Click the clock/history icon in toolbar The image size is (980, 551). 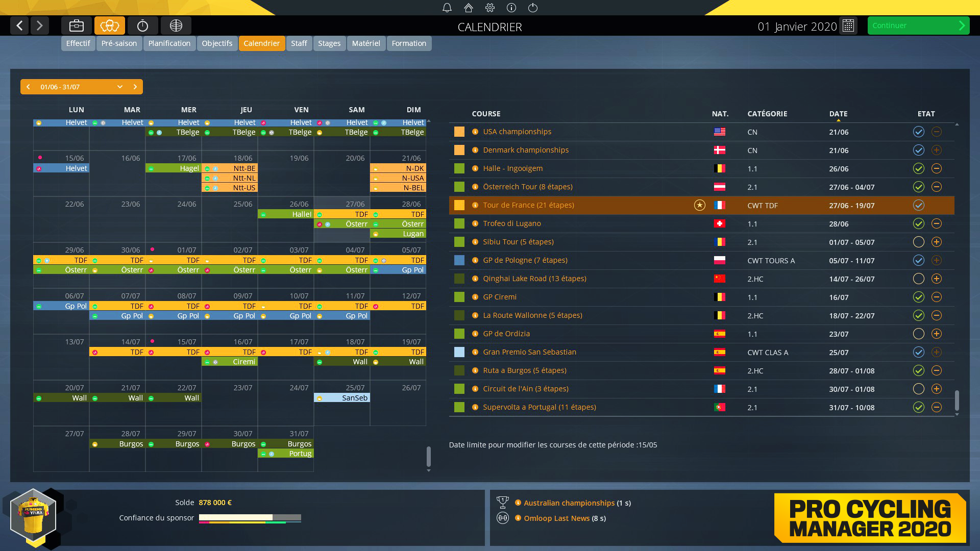point(143,26)
